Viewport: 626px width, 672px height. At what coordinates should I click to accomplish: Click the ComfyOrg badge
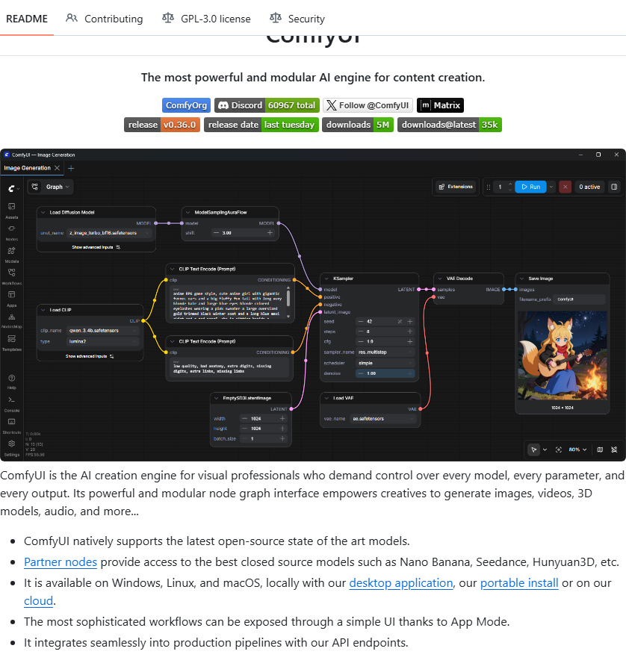(186, 105)
